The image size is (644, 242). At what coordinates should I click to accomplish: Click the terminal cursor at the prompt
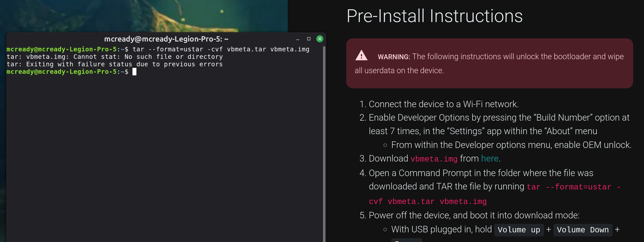coord(134,72)
